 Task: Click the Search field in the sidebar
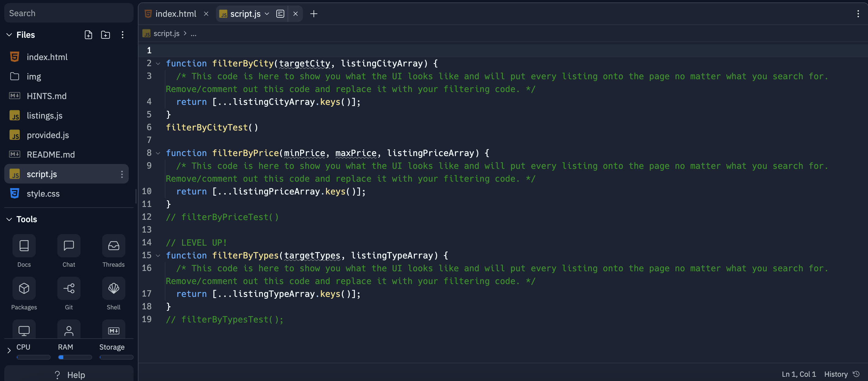point(69,13)
